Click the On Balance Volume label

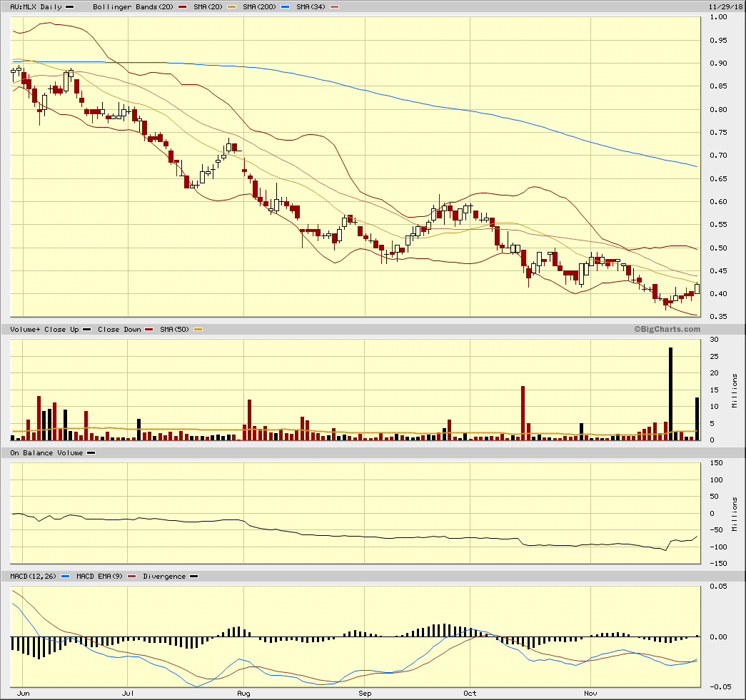[x=46, y=453]
